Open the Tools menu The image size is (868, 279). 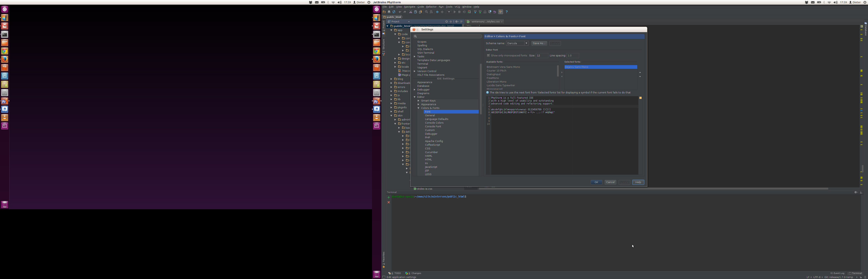click(449, 7)
